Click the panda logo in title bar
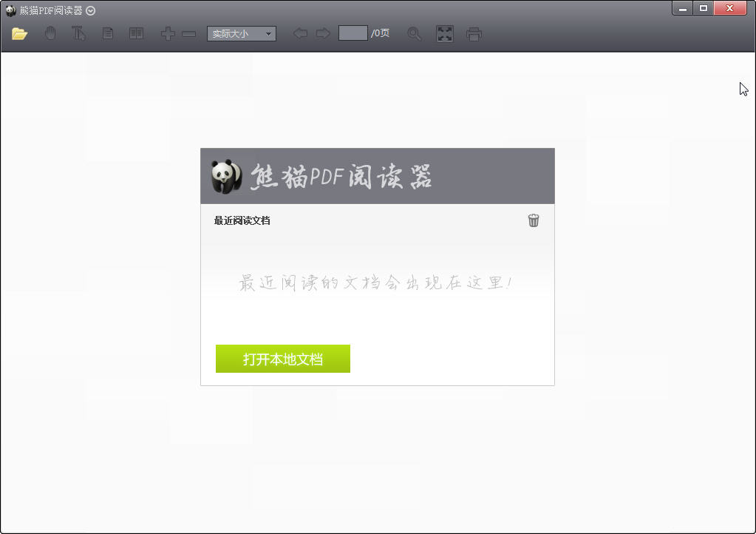 click(8, 10)
